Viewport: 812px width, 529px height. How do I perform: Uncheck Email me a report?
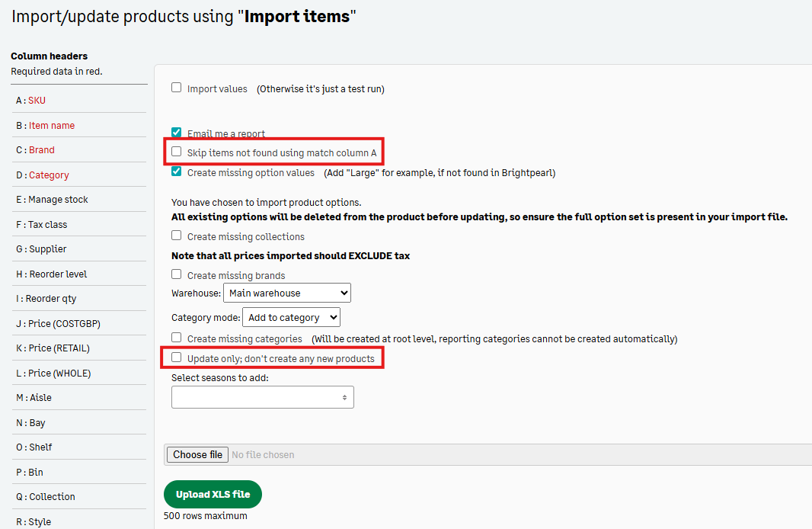point(177,132)
